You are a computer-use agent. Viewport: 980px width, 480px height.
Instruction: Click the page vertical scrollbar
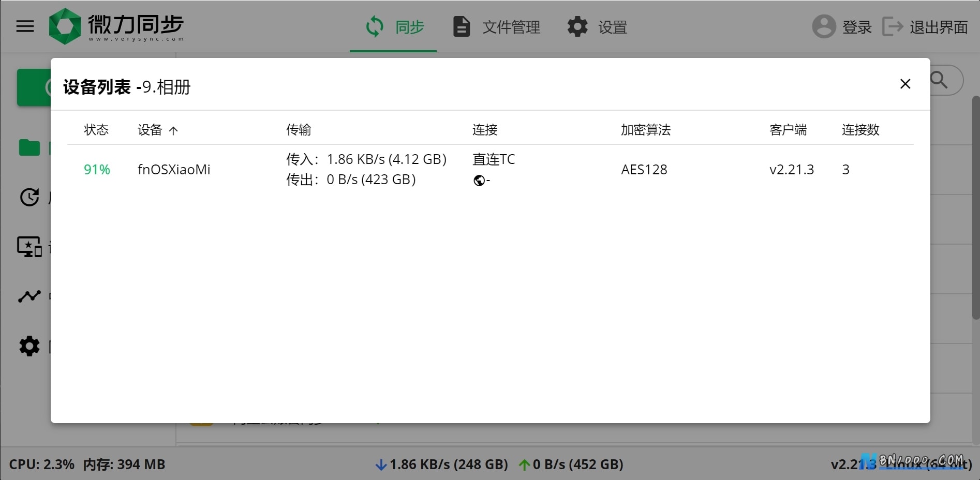click(x=975, y=207)
